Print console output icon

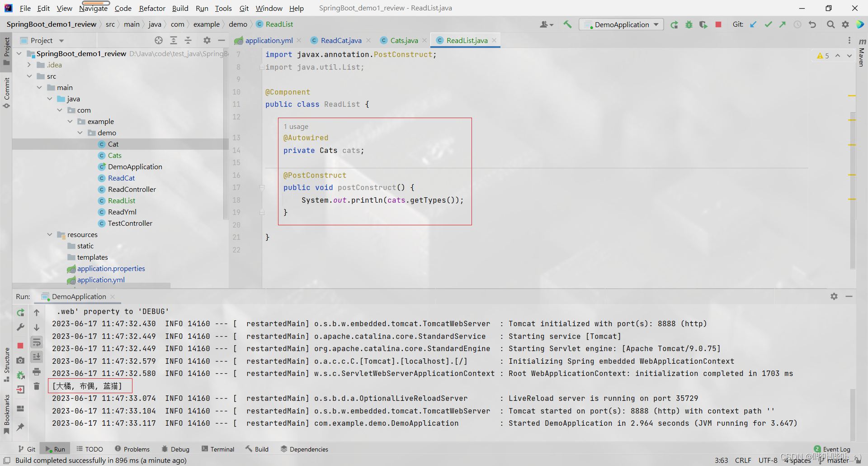click(x=37, y=372)
